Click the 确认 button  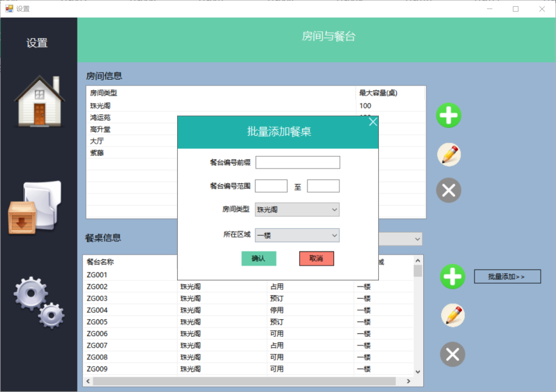[258, 259]
